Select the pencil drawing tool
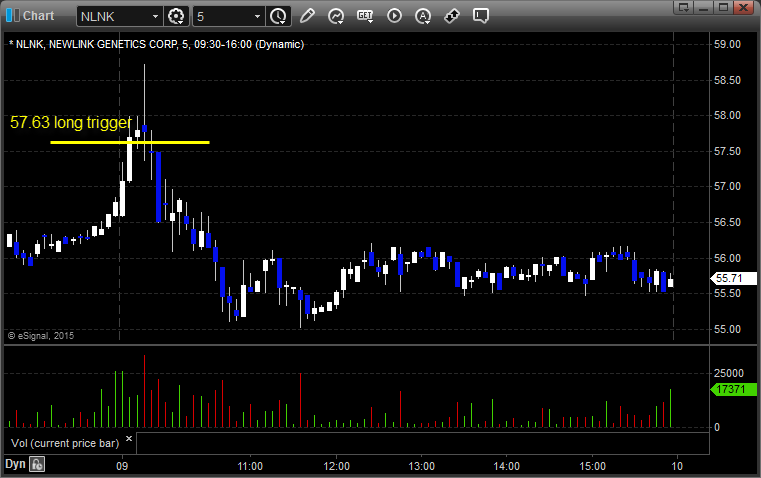 click(307, 16)
